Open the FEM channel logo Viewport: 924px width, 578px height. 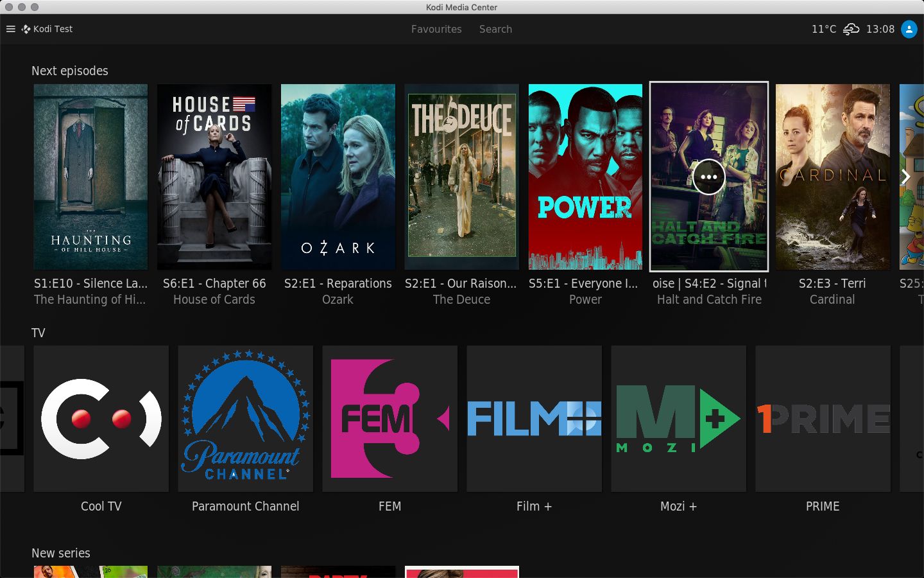(390, 419)
